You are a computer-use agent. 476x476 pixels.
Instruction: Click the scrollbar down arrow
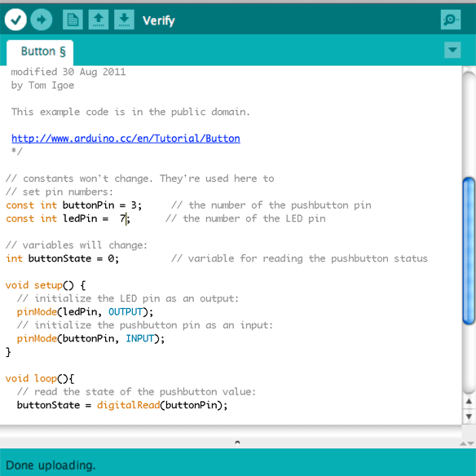click(469, 416)
